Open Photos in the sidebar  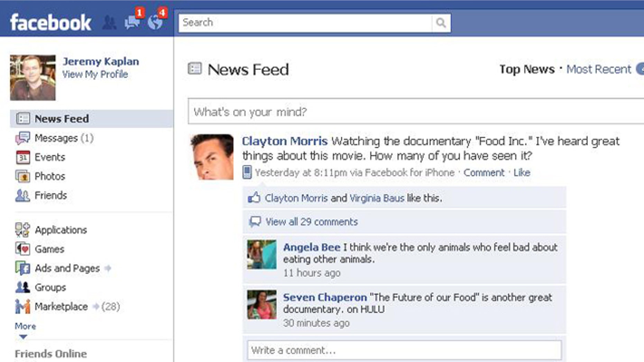(x=50, y=176)
